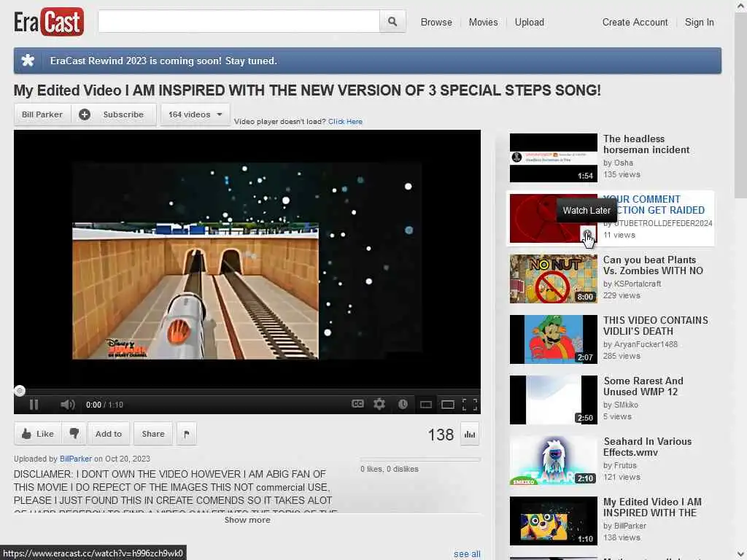The image size is (747, 560).
Task: Open VIDLII'S DEATH video thumbnail
Action: pos(553,339)
